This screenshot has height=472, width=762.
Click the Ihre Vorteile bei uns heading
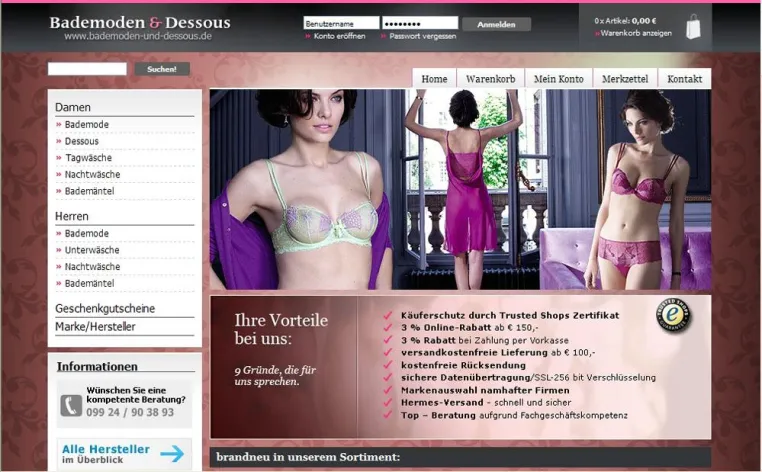tap(281, 329)
